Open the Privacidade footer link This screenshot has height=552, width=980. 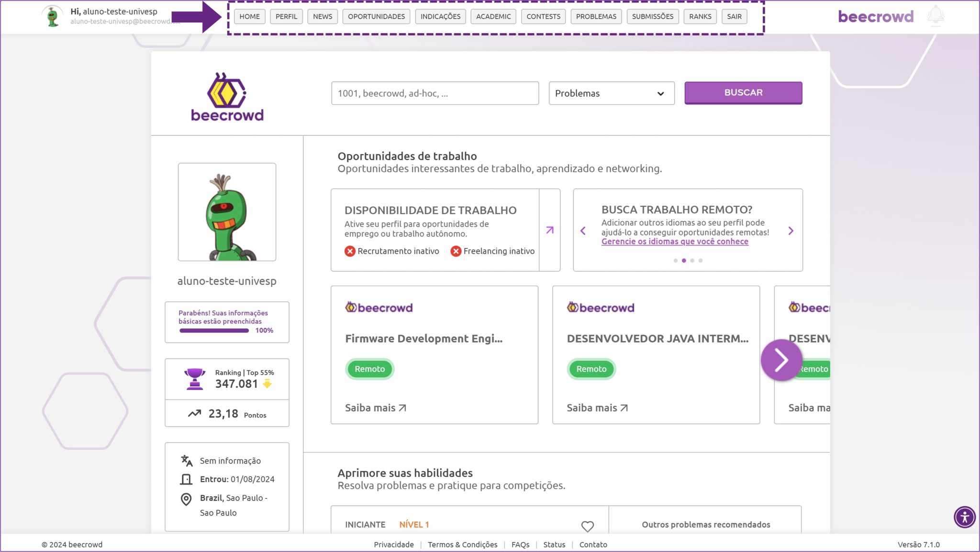click(394, 545)
